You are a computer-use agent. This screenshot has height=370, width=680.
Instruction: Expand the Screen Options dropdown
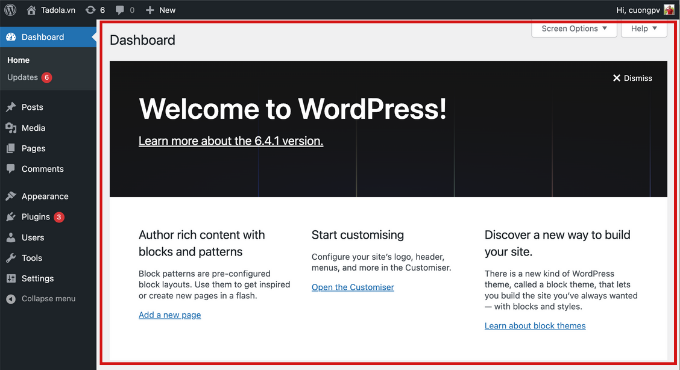coord(574,29)
